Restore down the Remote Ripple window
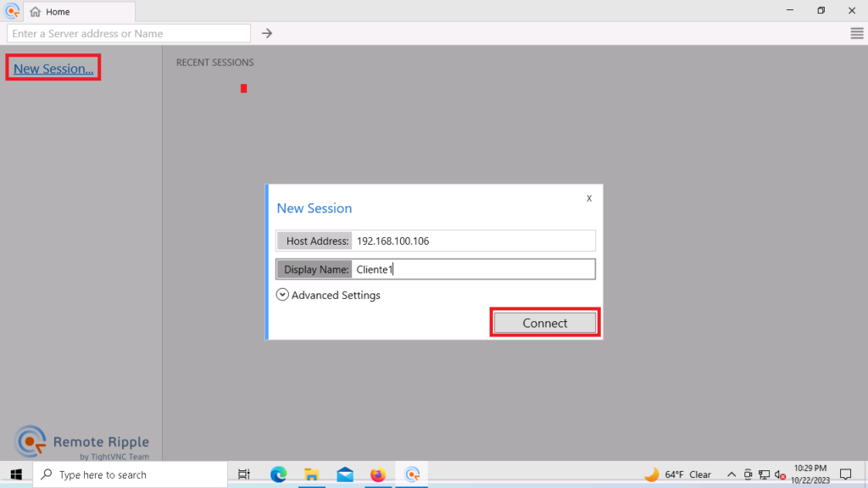 [x=821, y=10]
